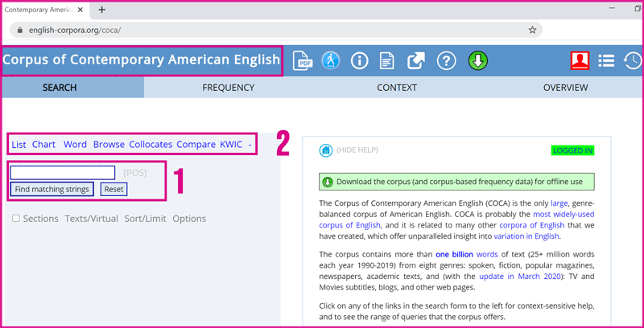
Task: Switch to the FREQUENCY tab
Action: point(228,88)
